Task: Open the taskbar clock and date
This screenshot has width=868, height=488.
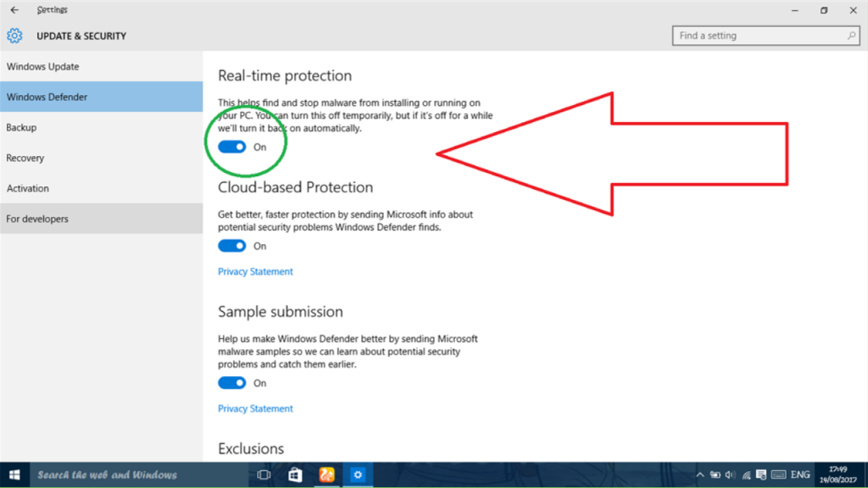Action: click(838, 474)
